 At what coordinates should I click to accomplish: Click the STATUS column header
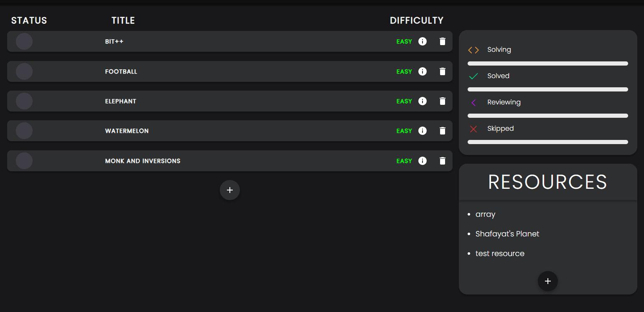(x=29, y=20)
